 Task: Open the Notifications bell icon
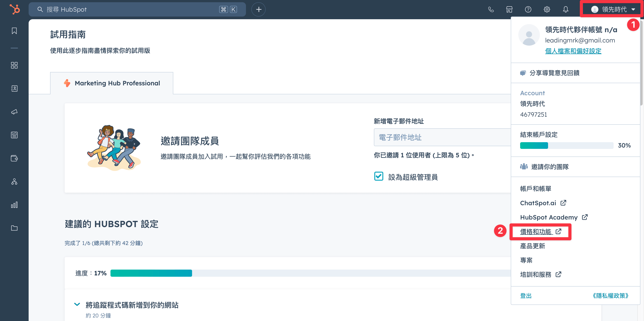pos(566,9)
